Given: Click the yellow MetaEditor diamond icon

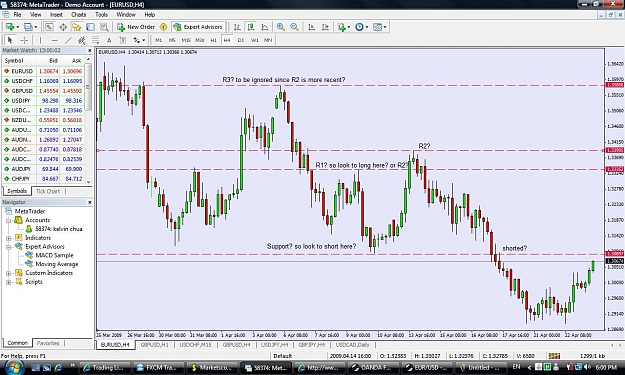Looking at the screenshot, I should 163,27.
